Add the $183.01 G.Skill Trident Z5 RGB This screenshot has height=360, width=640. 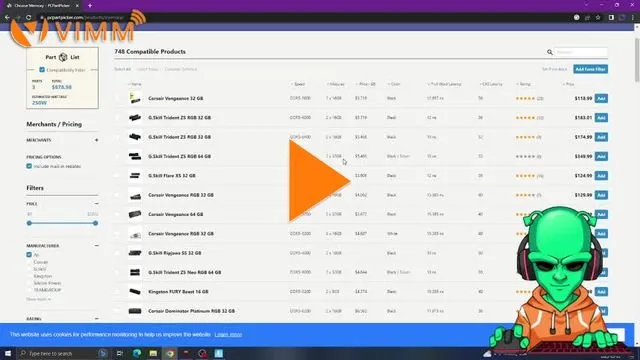click(601, 118)
